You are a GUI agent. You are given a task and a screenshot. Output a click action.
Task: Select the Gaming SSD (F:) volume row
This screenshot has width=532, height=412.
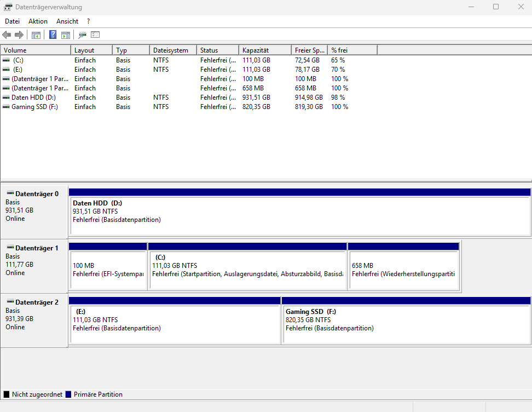pos(189,107)
